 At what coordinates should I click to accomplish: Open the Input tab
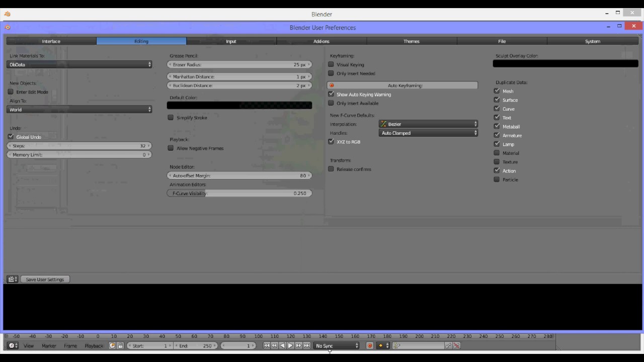(x=231, y=41)
